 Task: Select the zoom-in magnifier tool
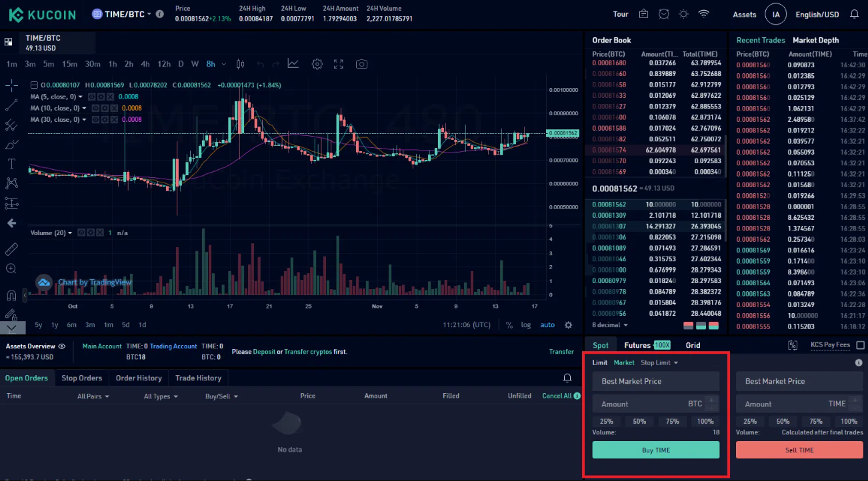coord(11,268)
